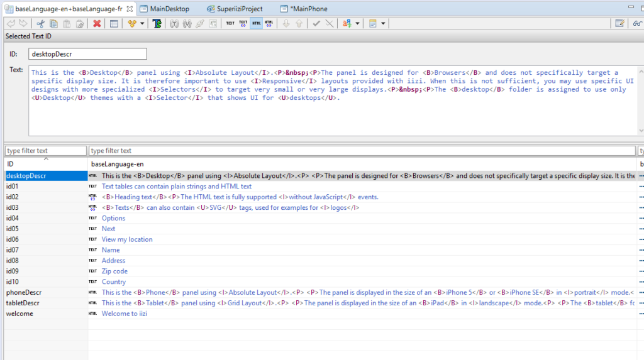Switch to the SuperiiziProject tab
Screen dimensions: 644x360
pyautogui.click(x=238, y=9)
